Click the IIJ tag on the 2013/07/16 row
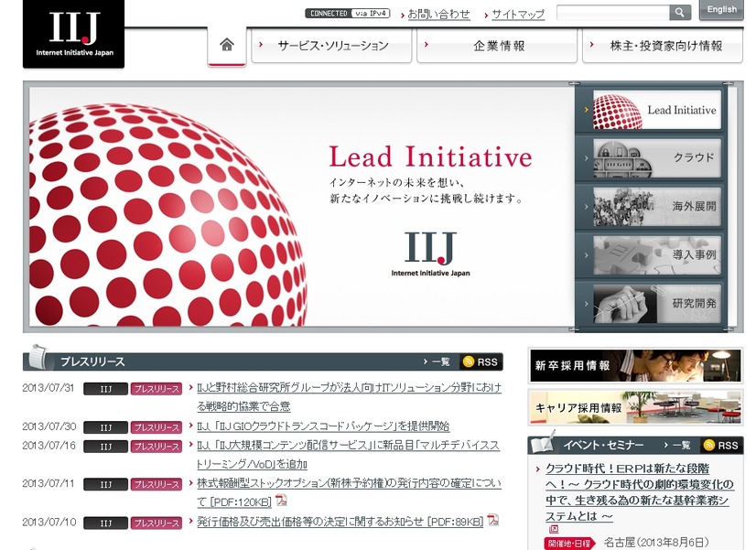 click(105, 447)
